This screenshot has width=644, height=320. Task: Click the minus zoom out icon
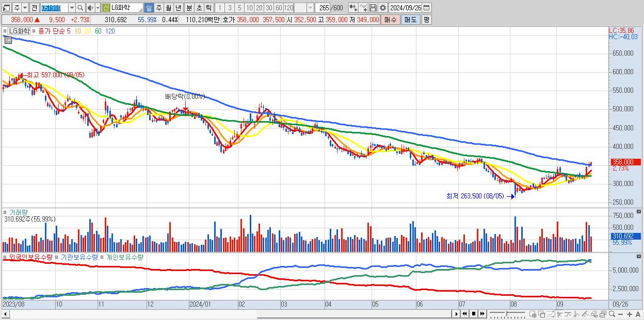620,314
